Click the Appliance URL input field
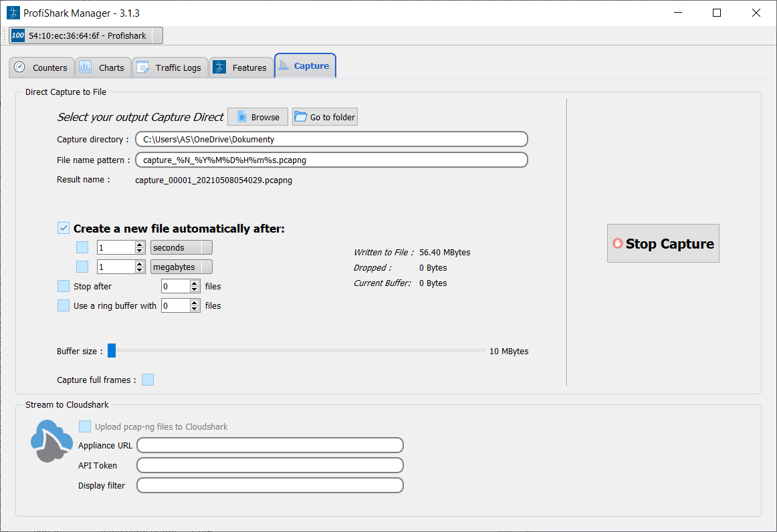Viewport: 777px width, 532px height. pos(270,445)
